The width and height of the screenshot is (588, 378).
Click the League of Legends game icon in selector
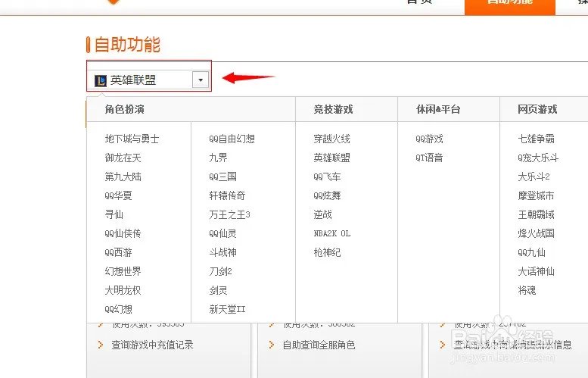tap(101, 80)
